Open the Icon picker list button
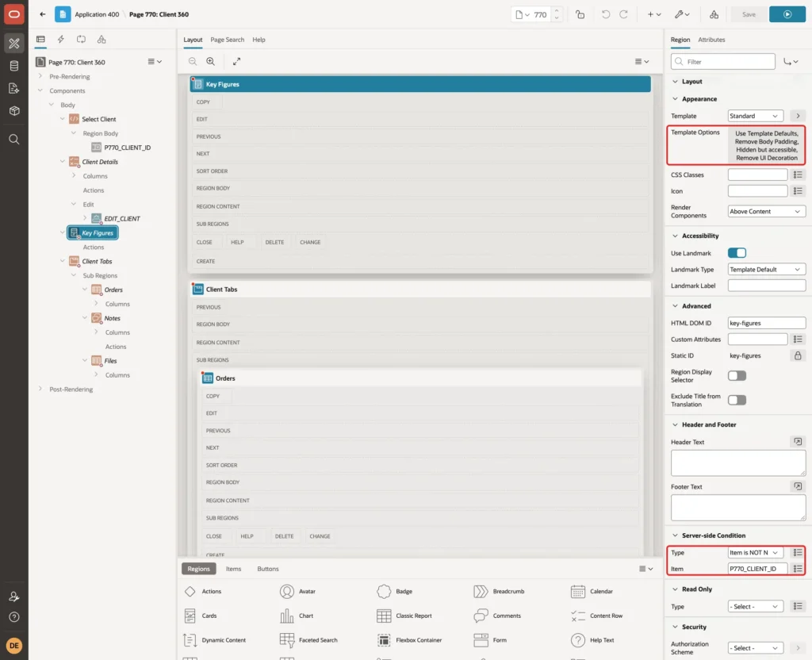The width and height of the screenshot is (812, 660). (798, 191)
